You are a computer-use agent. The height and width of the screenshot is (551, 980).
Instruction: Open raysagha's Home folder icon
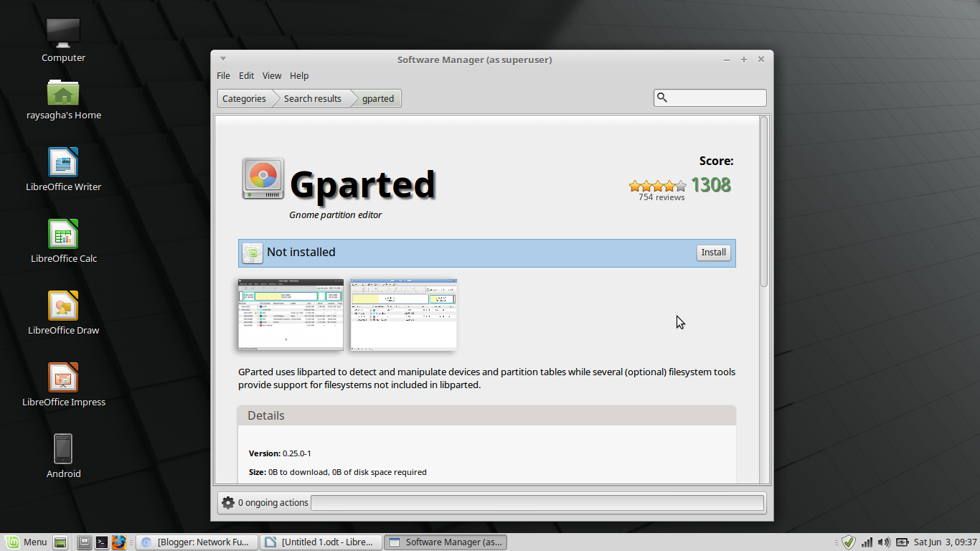tap(63, 93)
